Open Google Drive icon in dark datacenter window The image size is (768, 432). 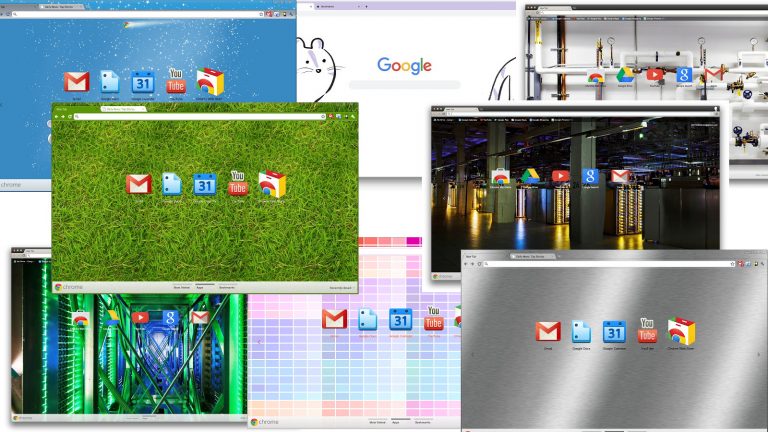530,176
